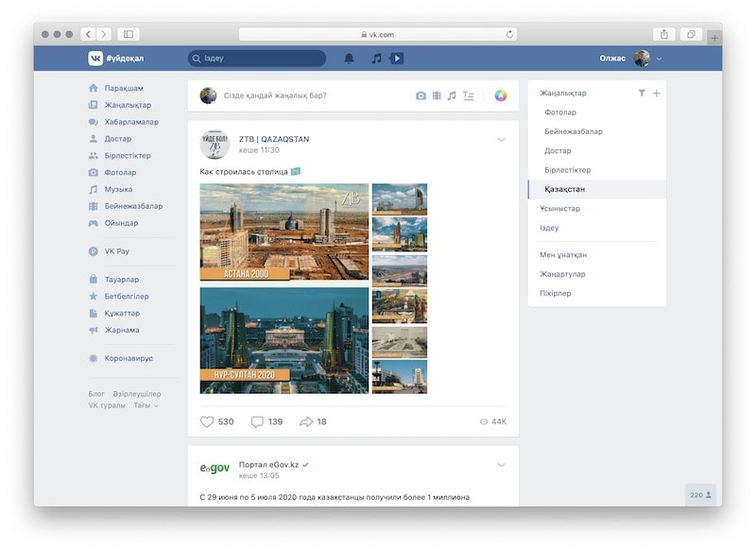The width and height of the screenshot is (756, 551).
Task: Expand the ZTB post options chevron
Action: tap(501, 140)
